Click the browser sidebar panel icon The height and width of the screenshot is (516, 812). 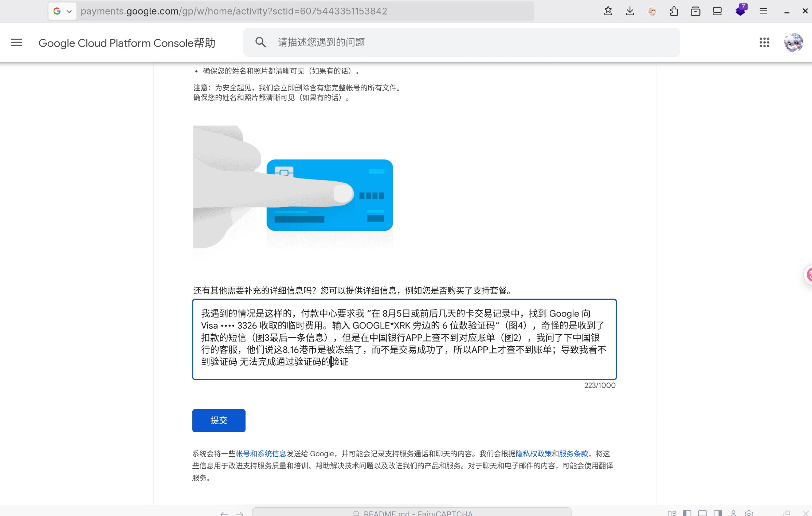[x=717, y=11]
